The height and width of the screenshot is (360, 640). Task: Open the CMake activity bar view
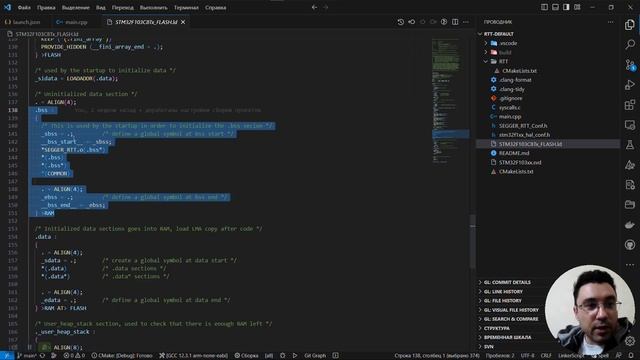click(630, 165)
